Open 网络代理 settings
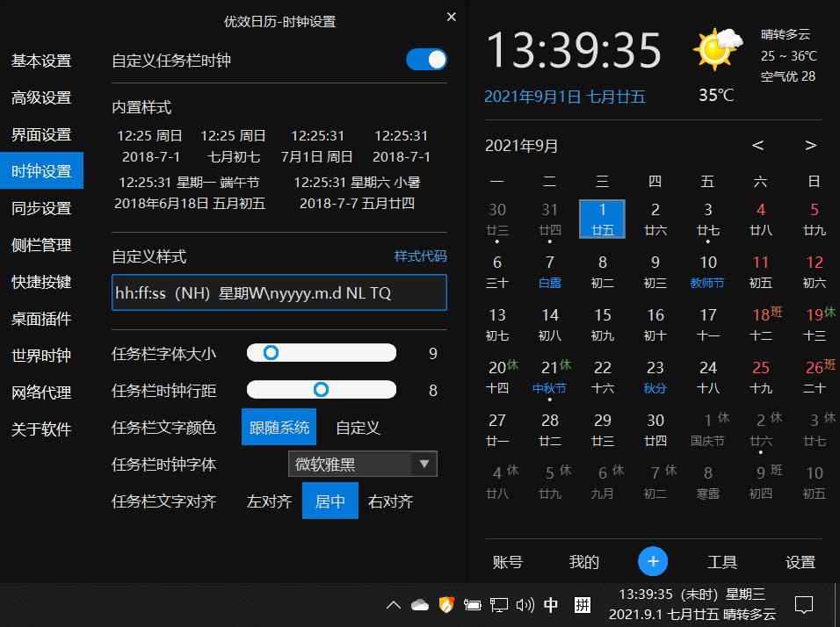This screenshot has width=840, height=627. 41,392
